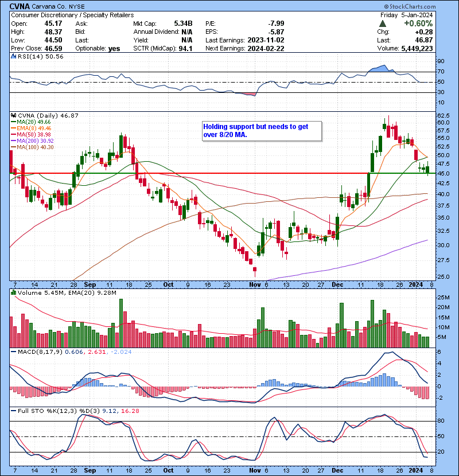Image resolution: width=459 pixels, height=476 pixels.
Task: Click the 45.0 price axis label
Action: (444, 174)
